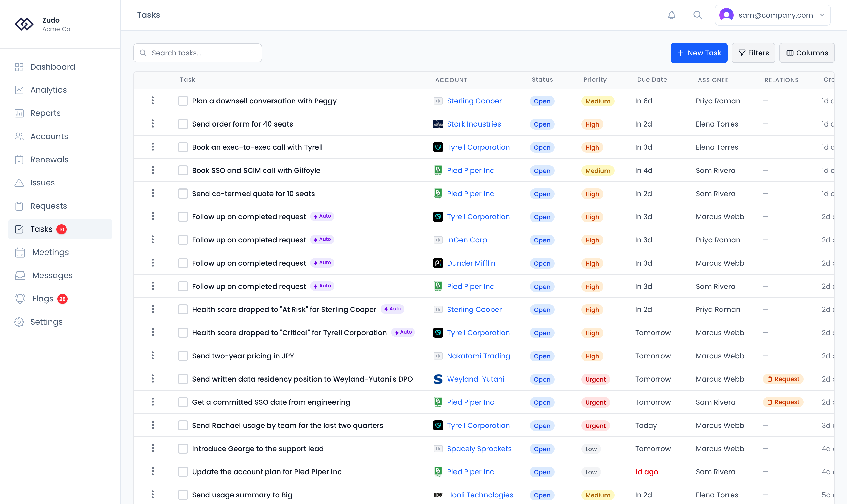Click the Renewals calendar icon
This screenshot has width=847, height=504.
click(x=19, y=160)
